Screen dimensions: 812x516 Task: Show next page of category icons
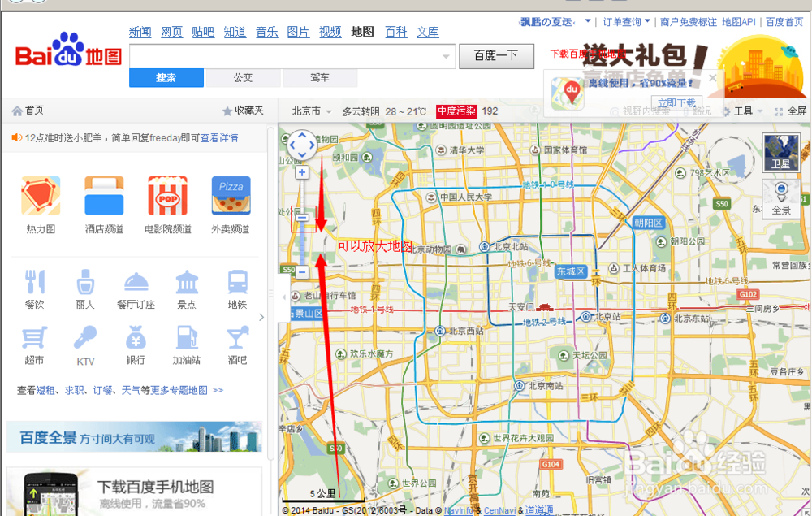pyautogui.click(x=261, y=317)
